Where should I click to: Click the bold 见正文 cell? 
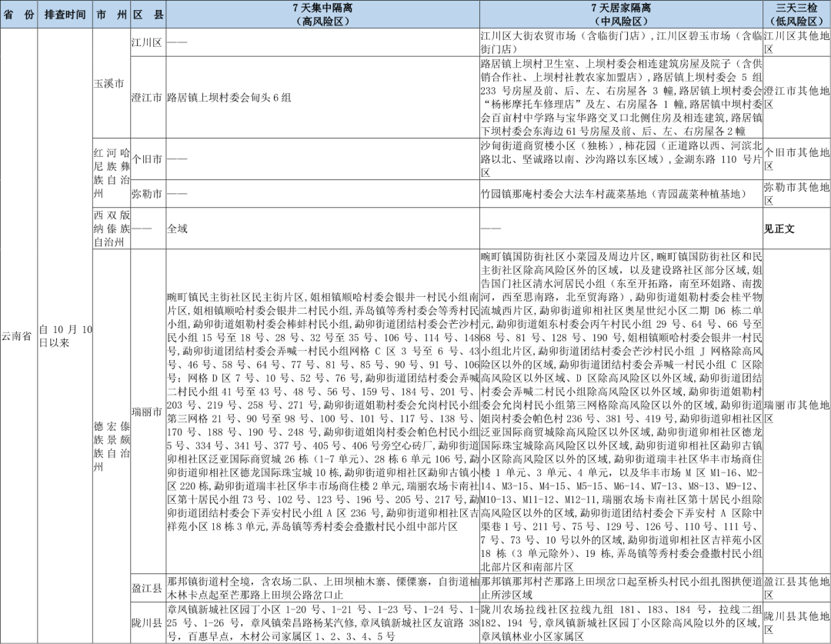(796, 229)
